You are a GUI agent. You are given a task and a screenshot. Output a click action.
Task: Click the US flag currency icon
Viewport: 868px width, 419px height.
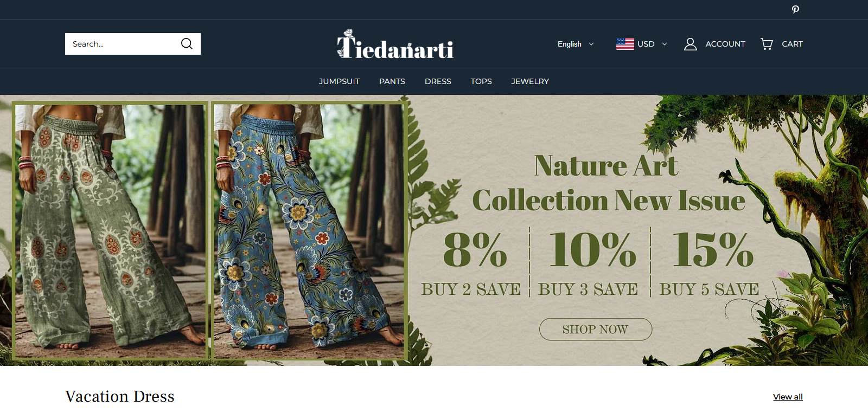tap(625, 44)
